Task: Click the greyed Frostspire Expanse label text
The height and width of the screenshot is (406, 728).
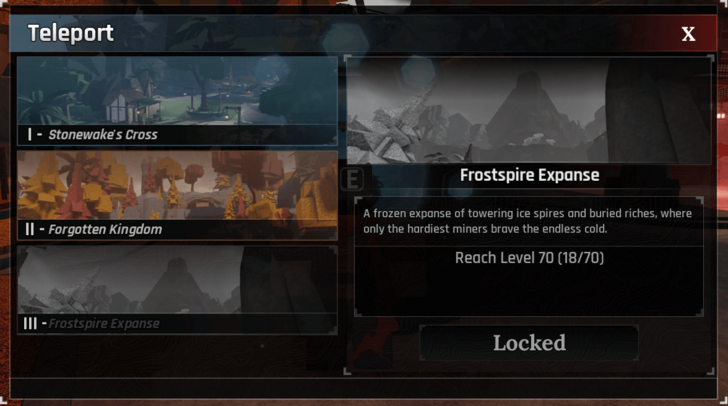Action: coord(104,324)
